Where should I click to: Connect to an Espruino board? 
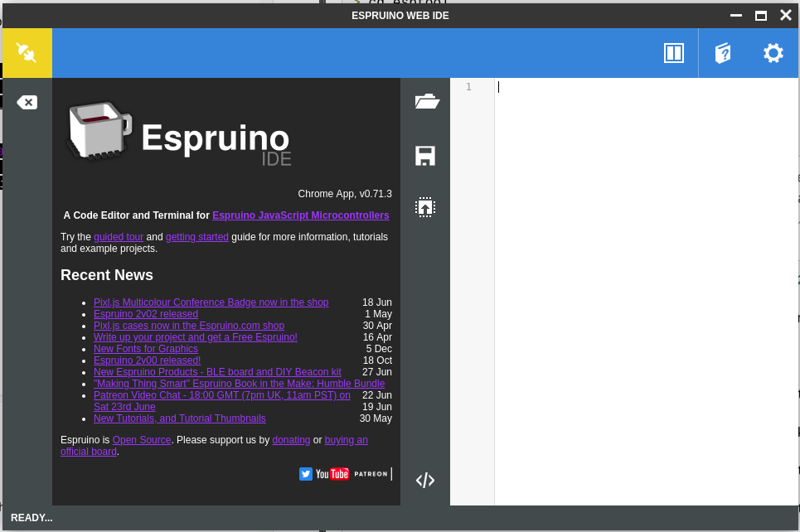(x=27, y=52)
